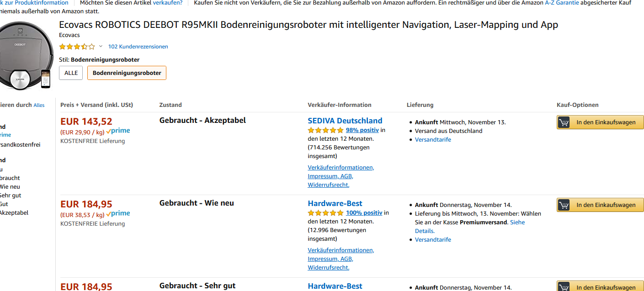Click the Prime logo on the Wie neu offer
This screenshot has height=291, width=644.
[x=118, y=214]
